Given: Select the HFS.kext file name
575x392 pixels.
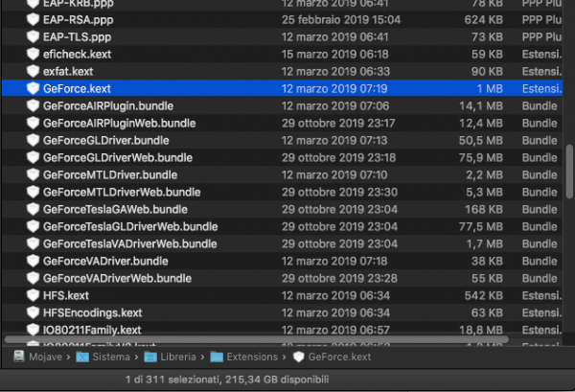Looking at the screenshot, I should click(66, 295).
